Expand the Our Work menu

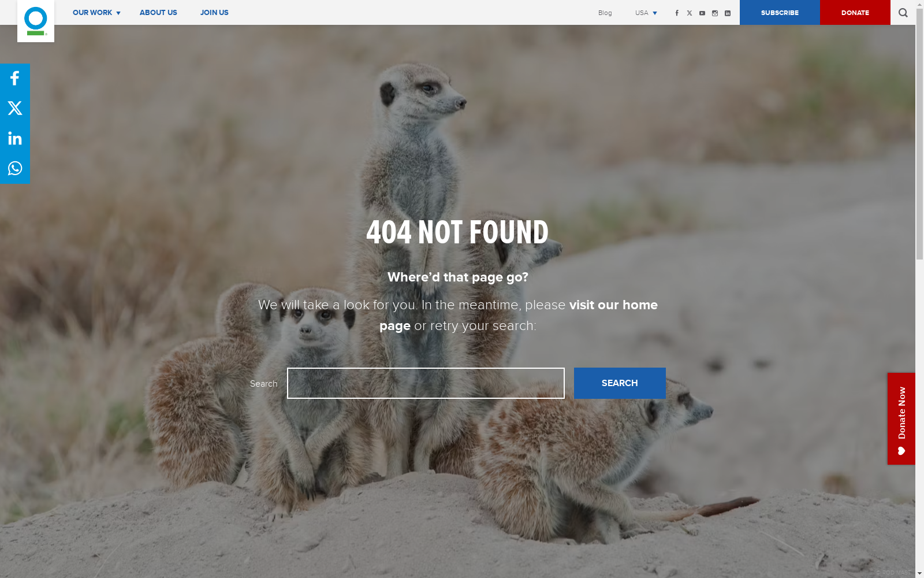click(x=96, y=13)
